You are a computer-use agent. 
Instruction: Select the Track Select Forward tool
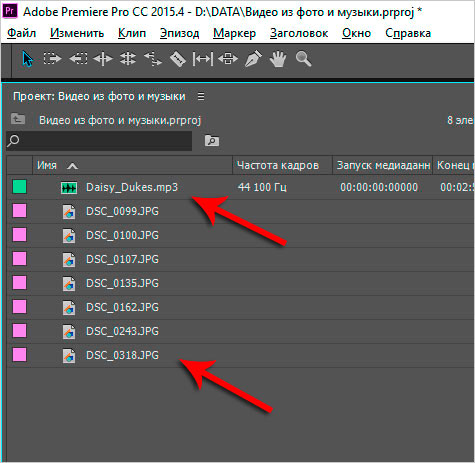(52, 59)
